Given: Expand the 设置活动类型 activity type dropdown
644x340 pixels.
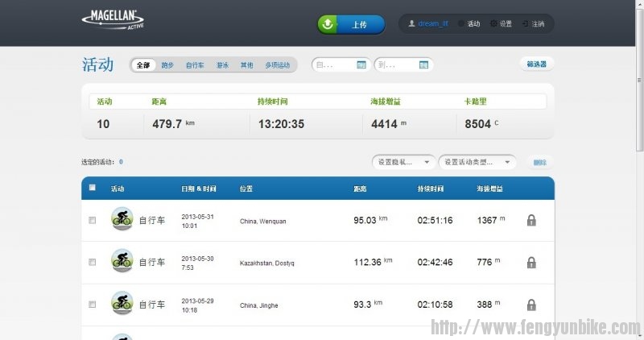Looking at the screenshot, I should click(x=477, y=162).
